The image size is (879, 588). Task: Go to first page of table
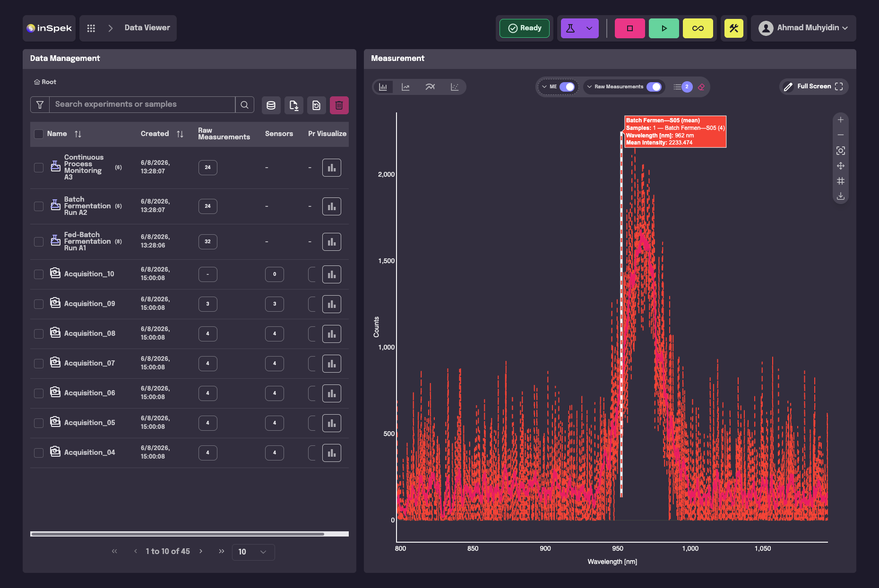[114, 551]
